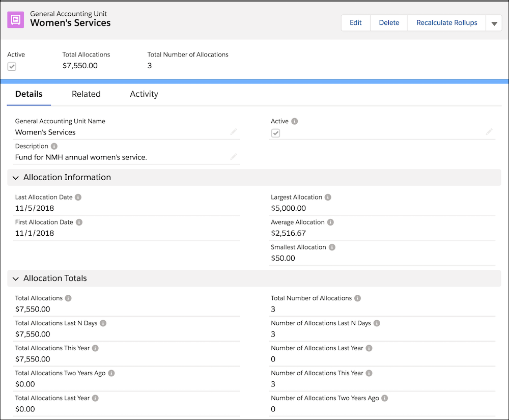The height and width of the screenshot is (420, 509).
Task: Click the edit pencil beside Women's Services name
Action: coord(234,132)
